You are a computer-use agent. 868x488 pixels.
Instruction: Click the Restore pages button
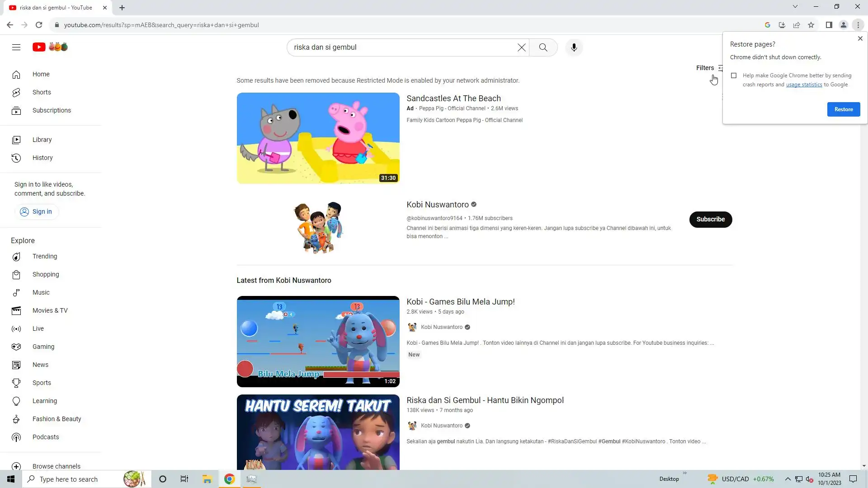click(x=843, y=109)
